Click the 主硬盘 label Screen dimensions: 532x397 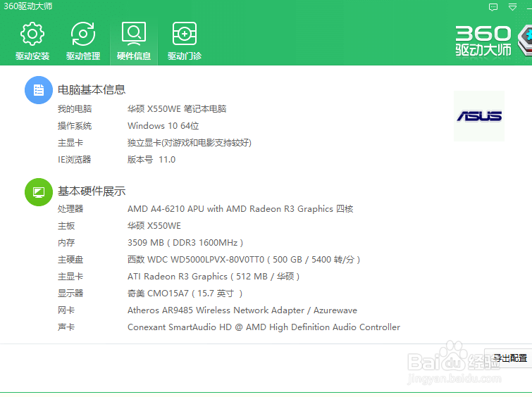[70, 260]
